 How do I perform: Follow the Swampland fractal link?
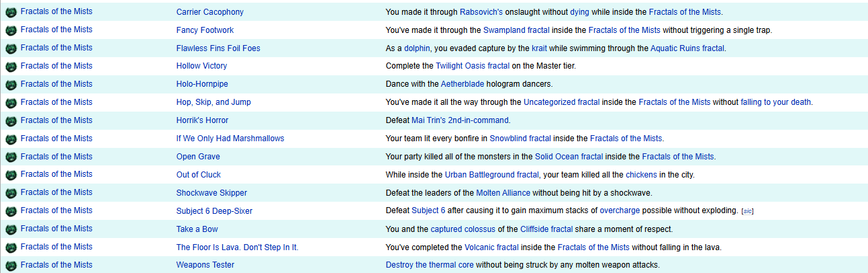(x=516, y=30)
